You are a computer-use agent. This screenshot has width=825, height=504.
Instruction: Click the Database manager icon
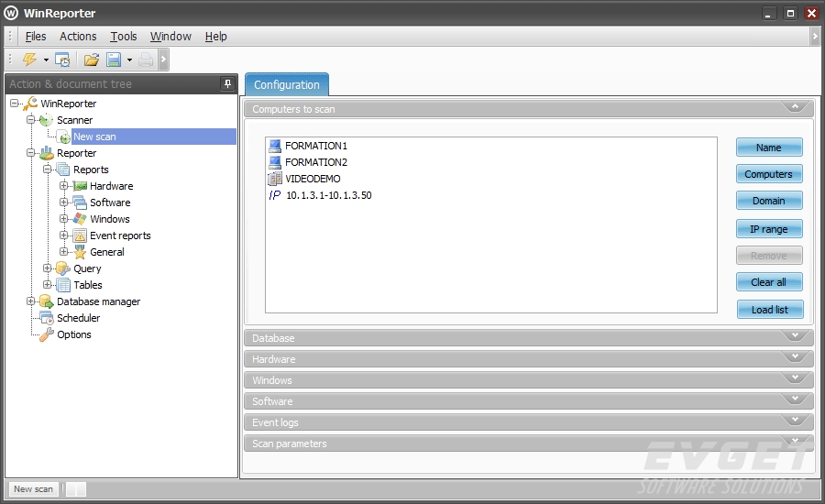click(47, 301)
